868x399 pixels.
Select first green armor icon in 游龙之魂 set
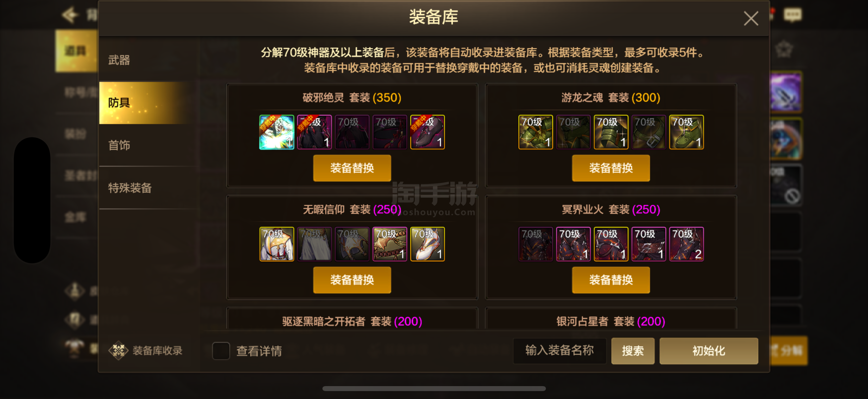coord(535,132)
